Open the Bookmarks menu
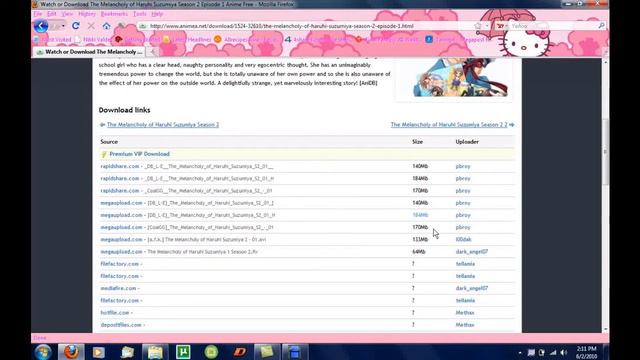 point(114,14)
